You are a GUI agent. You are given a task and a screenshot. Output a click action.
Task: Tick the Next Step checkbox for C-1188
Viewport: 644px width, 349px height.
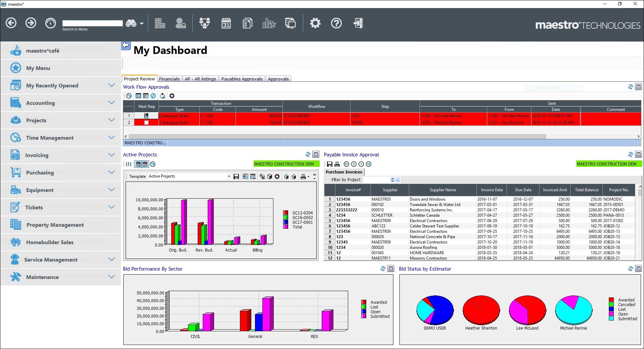146,123
